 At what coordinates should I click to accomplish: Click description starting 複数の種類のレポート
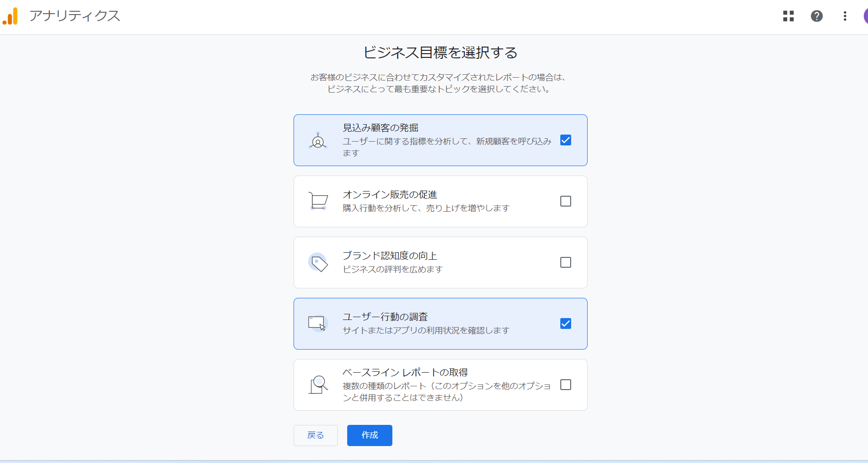pos(447,391)
